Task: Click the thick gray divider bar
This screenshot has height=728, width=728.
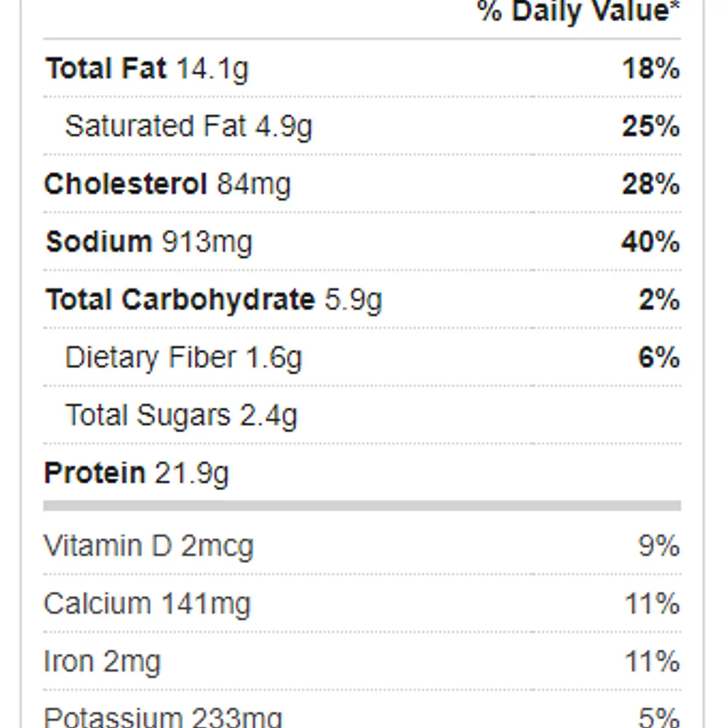Action: click(x=362, y=506)
